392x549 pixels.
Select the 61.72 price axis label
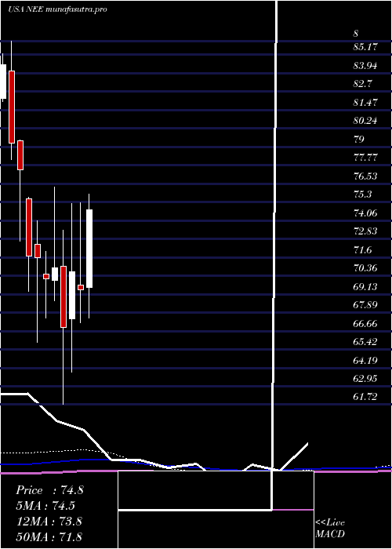click(365, 397)
